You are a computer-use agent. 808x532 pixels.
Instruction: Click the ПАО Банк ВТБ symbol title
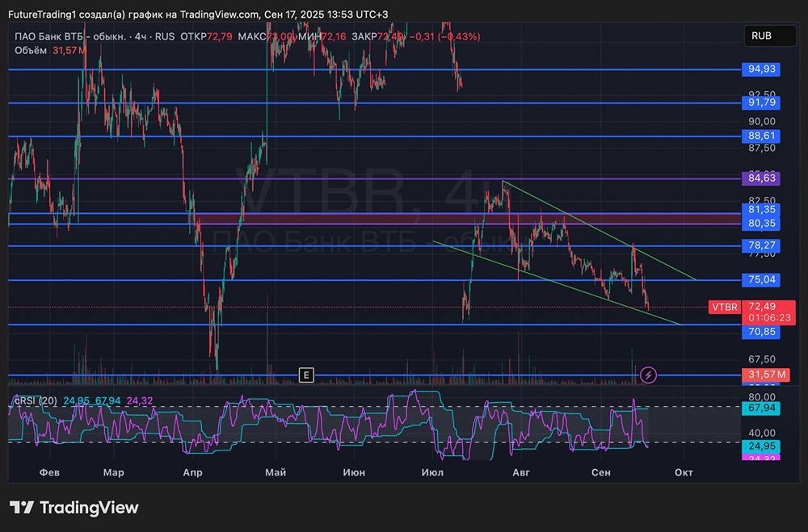tap(69, 36)
